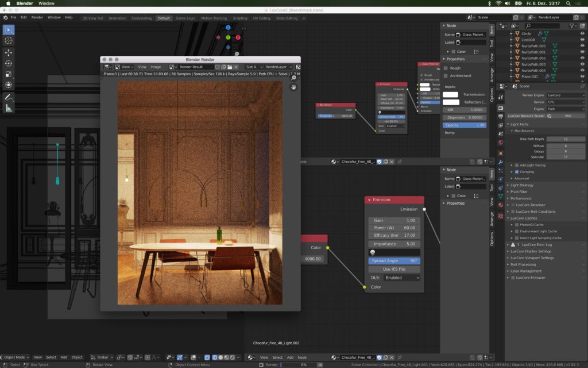The width and height of the screenshot is (588, 368).
Task: Enable the Rough checkbox
Action: click(x=446, y=68)
